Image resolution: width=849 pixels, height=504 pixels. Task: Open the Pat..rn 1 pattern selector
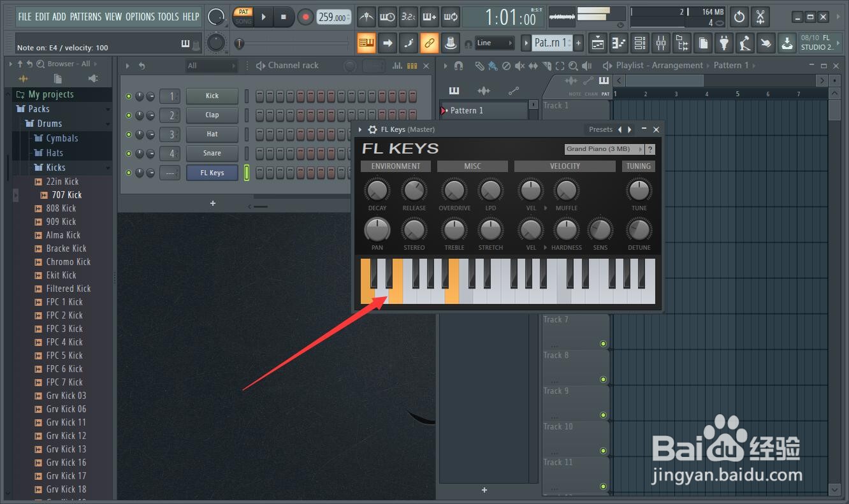(551, 43)
